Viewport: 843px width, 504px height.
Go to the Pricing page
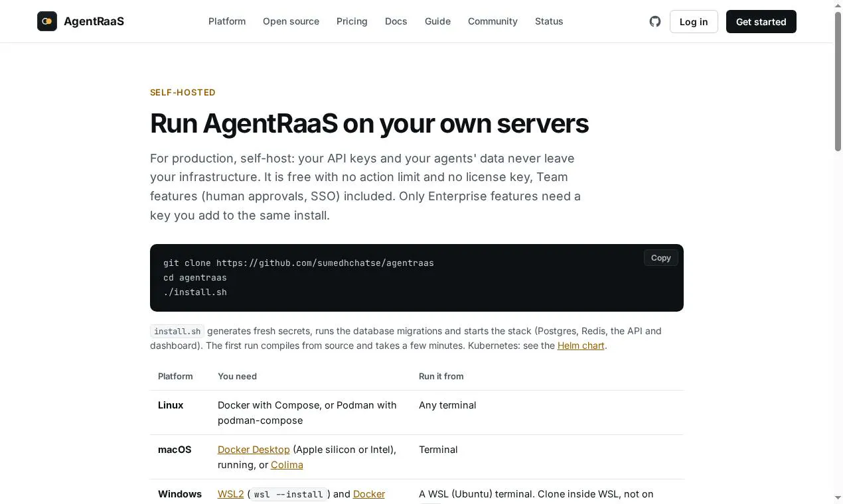pyautogui.click(x=352, y=21)
